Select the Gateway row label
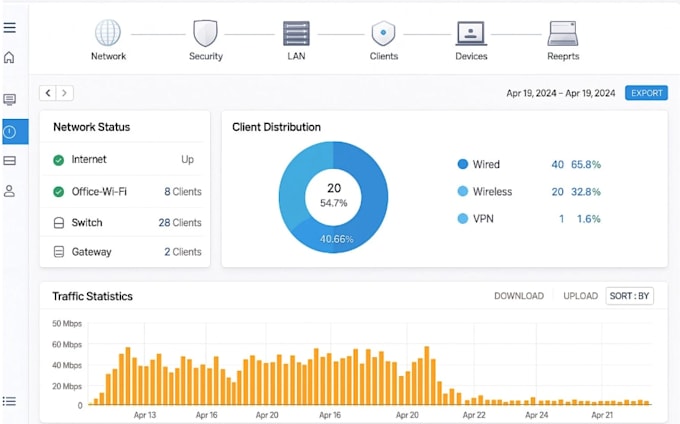The height and width of the screenshot is (424, 680). pyautogui.click(x=92, y=252)
